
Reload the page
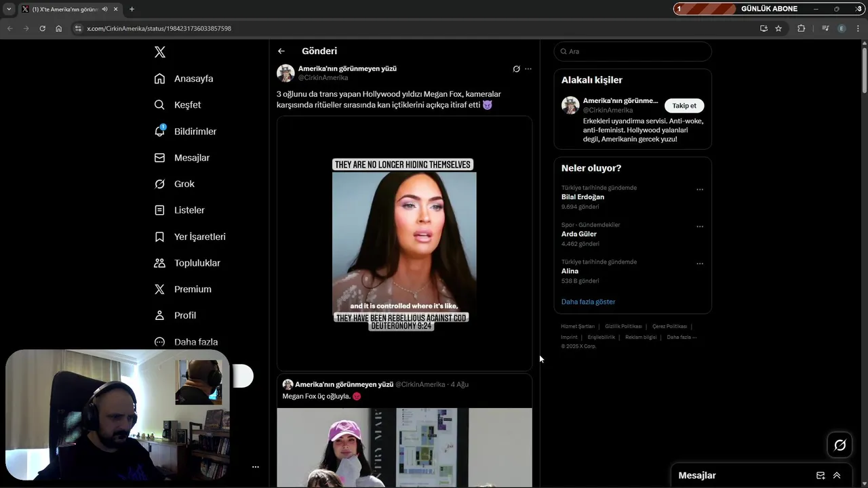[42, 28]
